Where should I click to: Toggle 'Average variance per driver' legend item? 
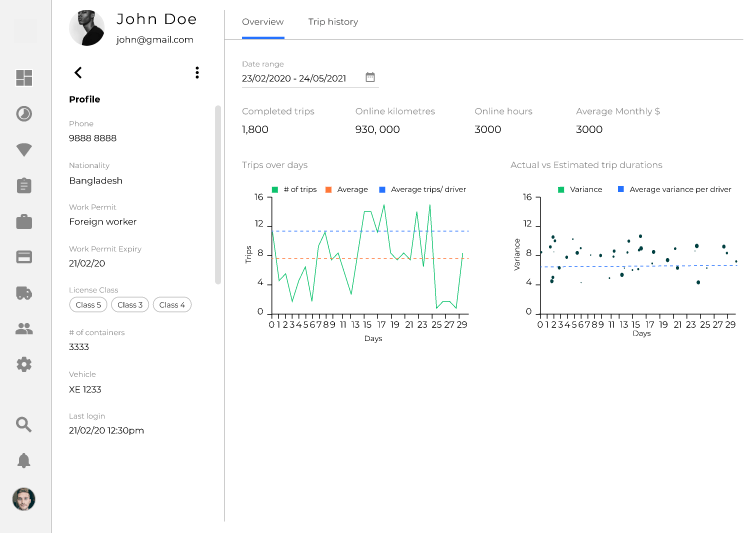(x=674, y=189)
